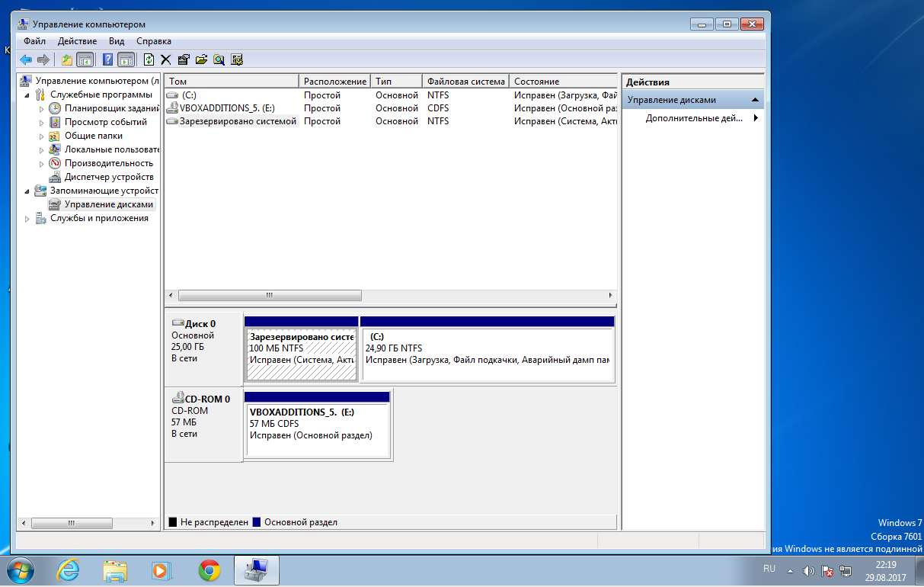Expand Локальные пользователи branch arrow
Screen dimensions: 924x587
point(42,150)
